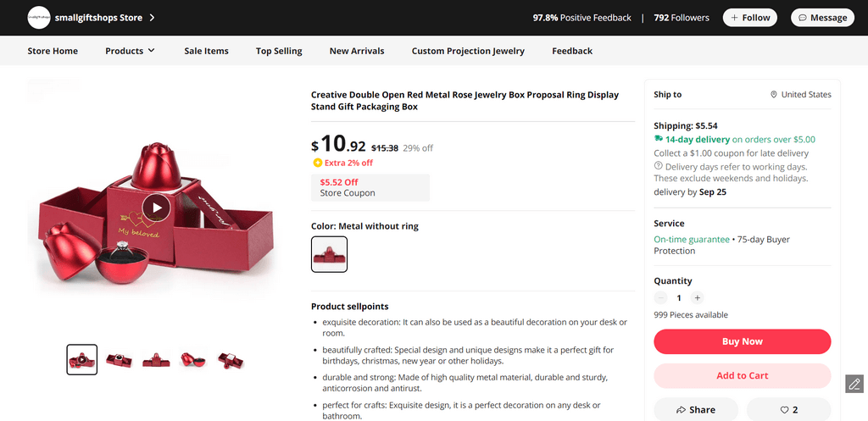Select the second product thumbnail image
868x421 pixels.
click(119, 360)
